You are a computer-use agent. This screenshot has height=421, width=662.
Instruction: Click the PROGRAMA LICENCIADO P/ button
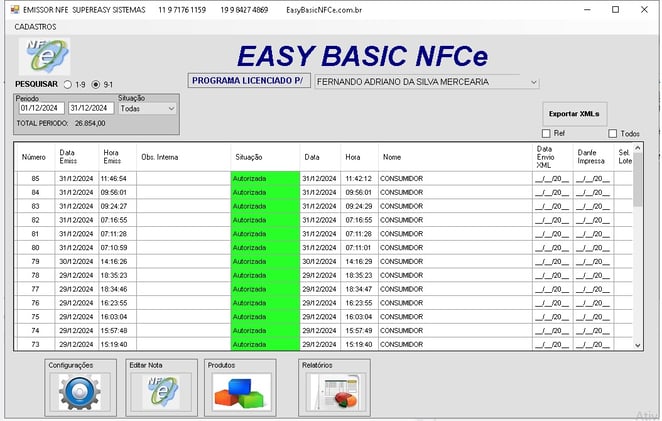249,81
